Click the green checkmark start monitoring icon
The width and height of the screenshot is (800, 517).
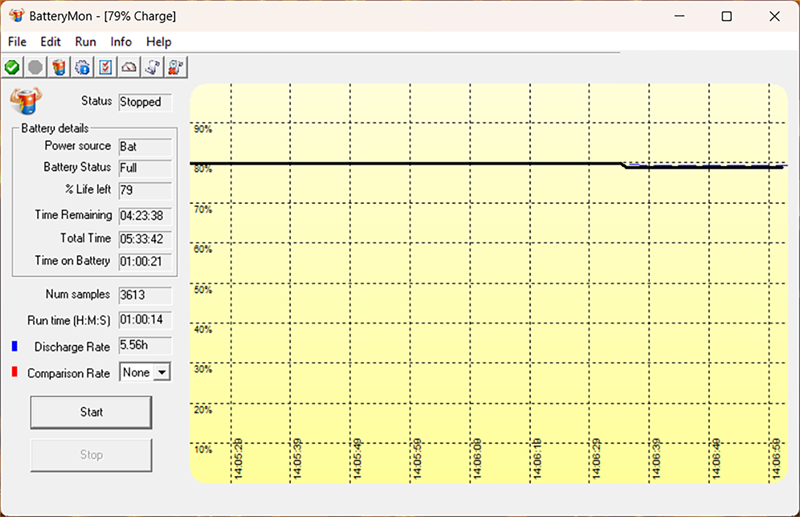(x=12, y=67)
